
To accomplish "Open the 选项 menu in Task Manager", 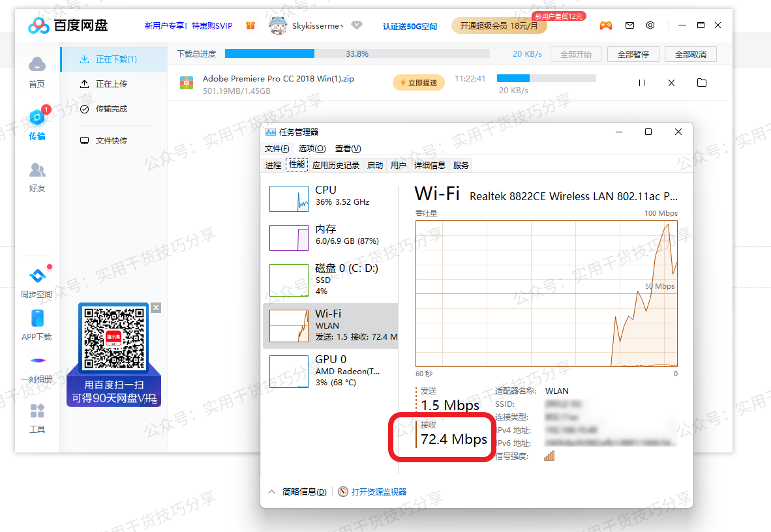I will tap(312, 149).
